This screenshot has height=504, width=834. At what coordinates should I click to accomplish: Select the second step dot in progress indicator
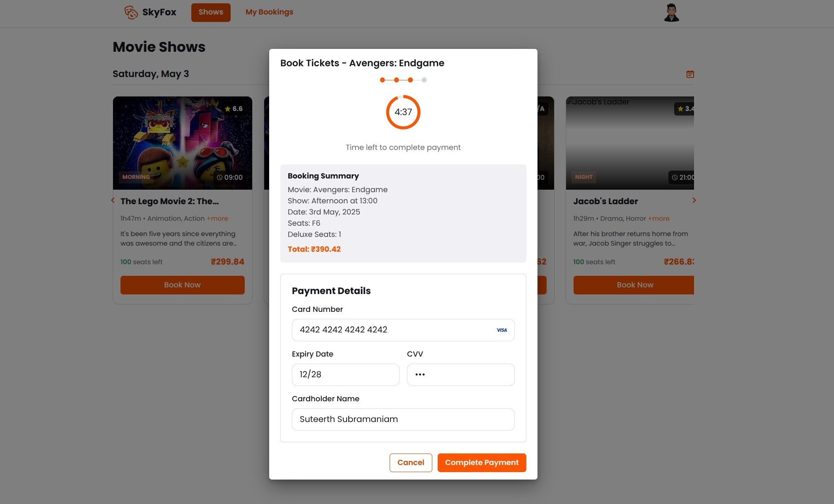pyautogui.click(x=396, y=80)
